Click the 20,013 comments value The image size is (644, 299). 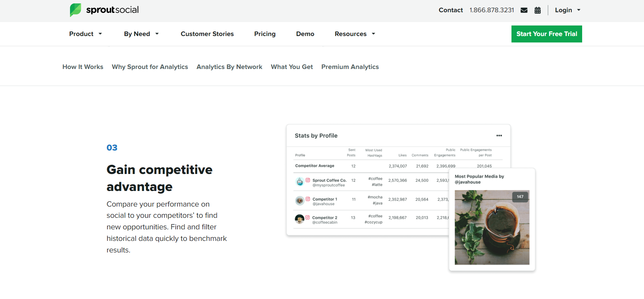[x=422, y=218]
